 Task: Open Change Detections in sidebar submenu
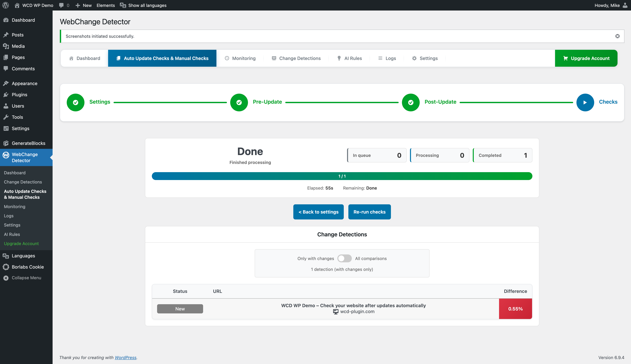(x=23, y=182)
